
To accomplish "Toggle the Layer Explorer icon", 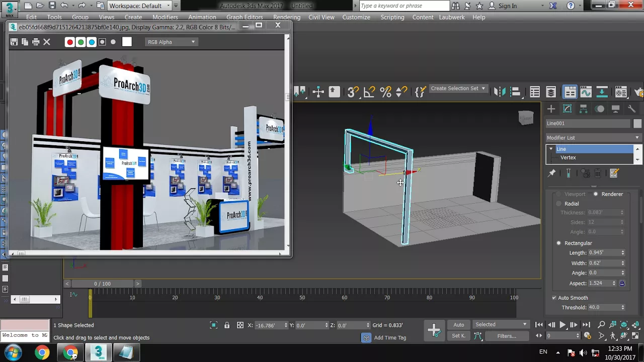I will tap(551, 92).
